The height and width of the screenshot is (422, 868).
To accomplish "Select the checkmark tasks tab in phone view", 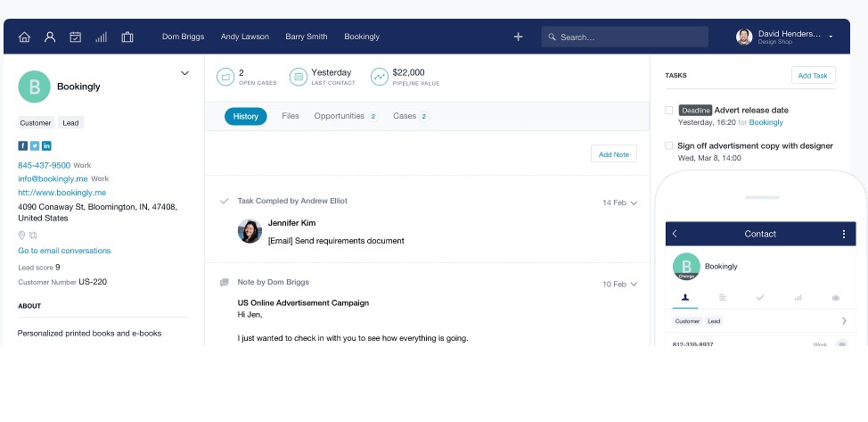I will click(760, 298).
